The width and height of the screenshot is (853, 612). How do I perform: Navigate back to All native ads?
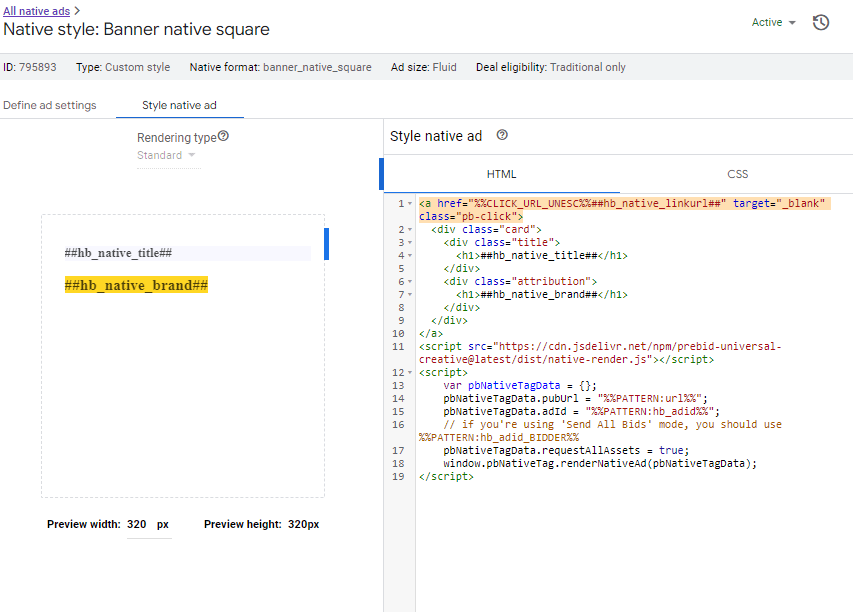click(37, 10)
